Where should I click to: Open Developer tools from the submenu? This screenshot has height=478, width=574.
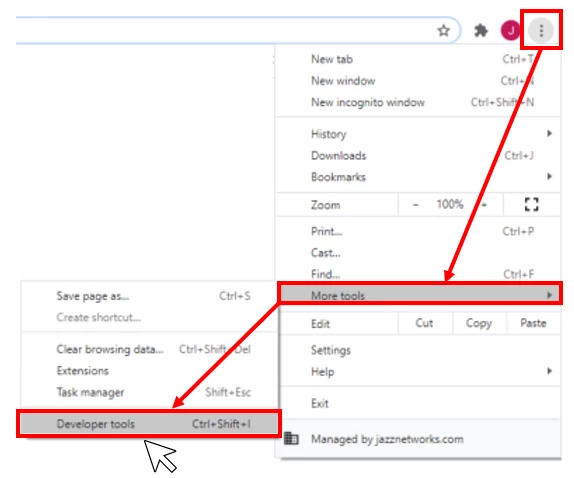[x=149, y=424]
